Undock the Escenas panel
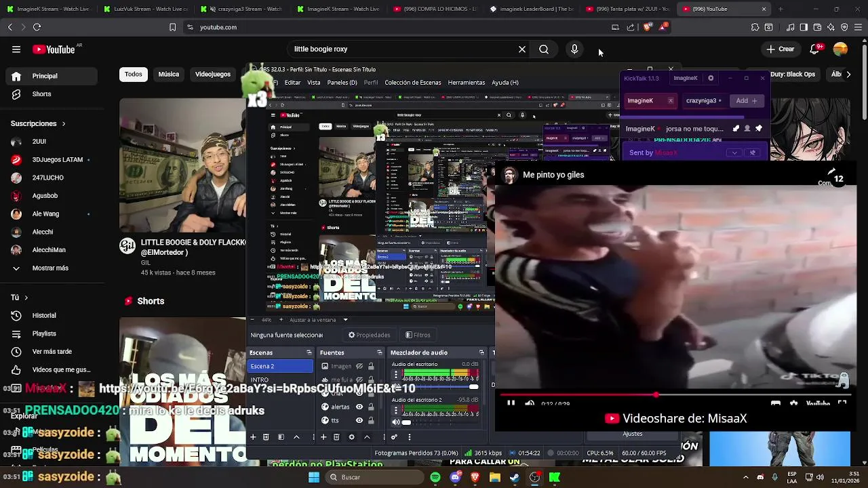Image resolution: width=868 pixels, height=488 pixels. pos(309,352)
